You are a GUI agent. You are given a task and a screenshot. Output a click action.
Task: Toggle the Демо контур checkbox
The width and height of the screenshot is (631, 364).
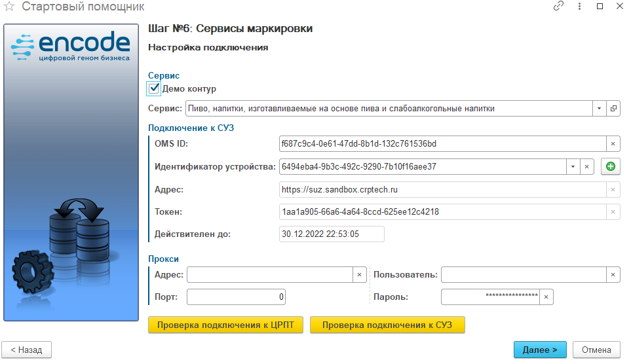[155, 88]
